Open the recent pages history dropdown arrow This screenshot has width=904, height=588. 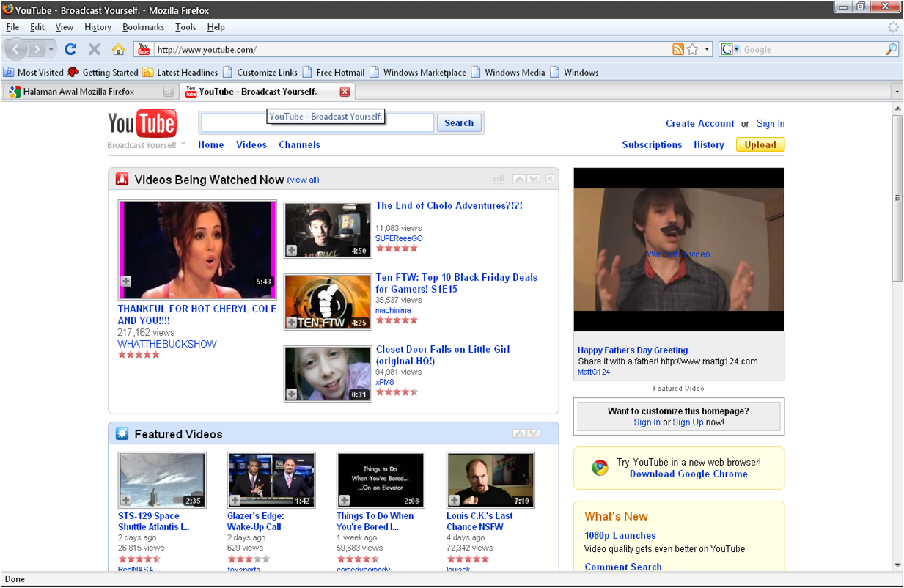point(51,50)
